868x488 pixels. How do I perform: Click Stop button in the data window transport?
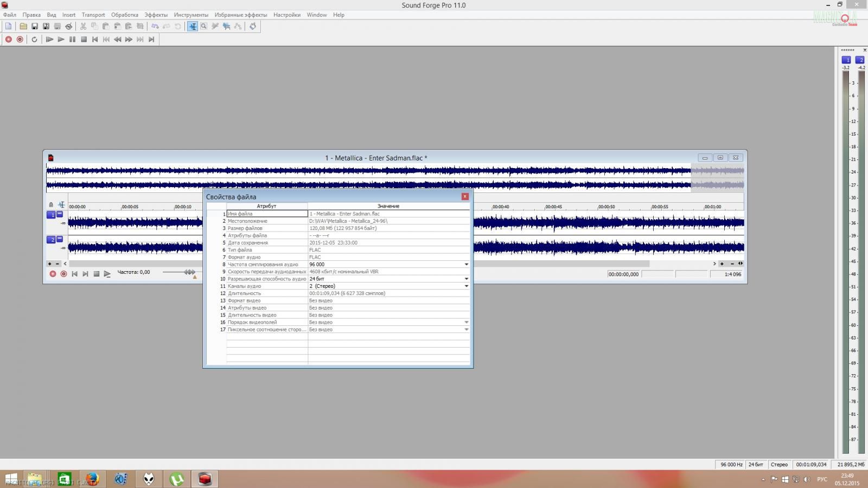pyautogui.click(x=96, y=274)
